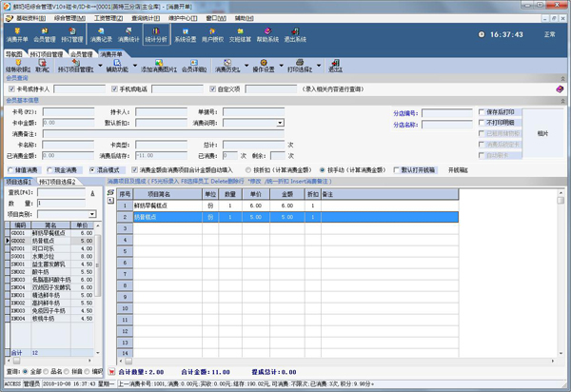Enable the 保存后打印 checkbox
571x392 pixels.
482,112
